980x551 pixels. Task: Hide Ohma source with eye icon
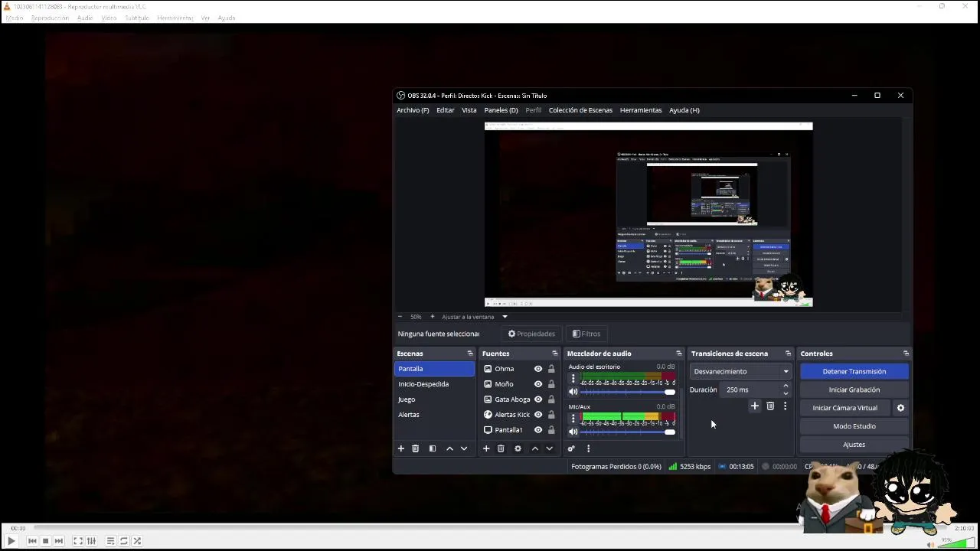pyautogui.click(x=538, y=369)
